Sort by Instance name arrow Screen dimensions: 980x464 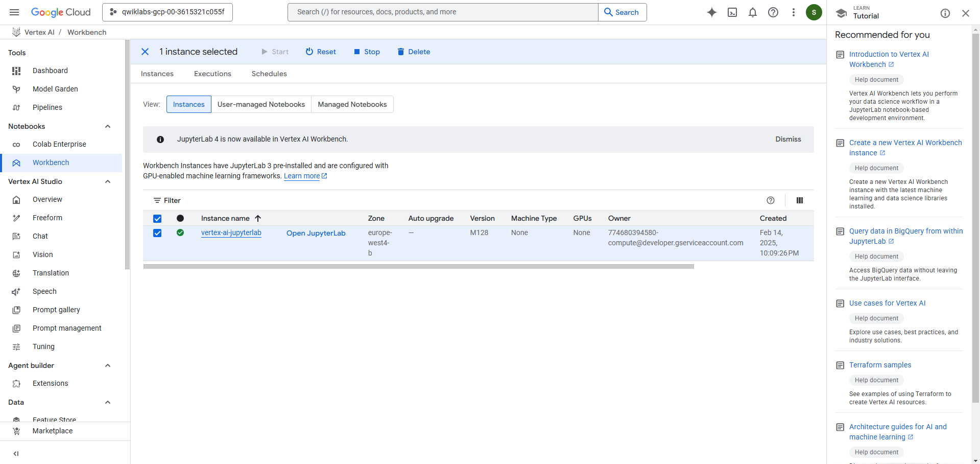coord(258,218)
